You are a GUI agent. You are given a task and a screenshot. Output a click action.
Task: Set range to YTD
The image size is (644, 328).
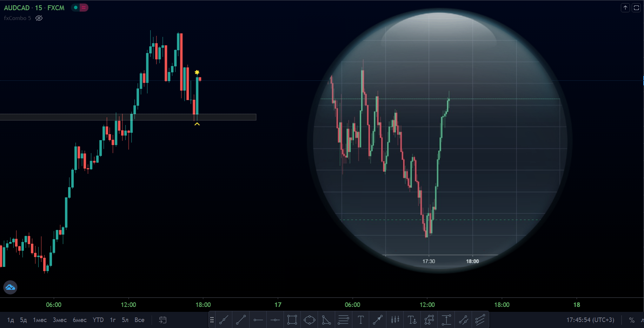pyautogui.click(x=98, y=320)
